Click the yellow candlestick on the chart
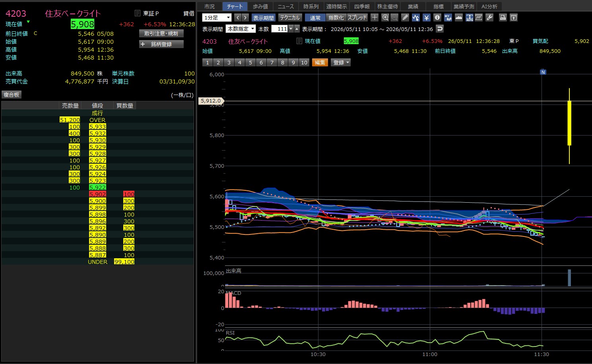This screenshot has width=592, height=364. pos(569,123)
